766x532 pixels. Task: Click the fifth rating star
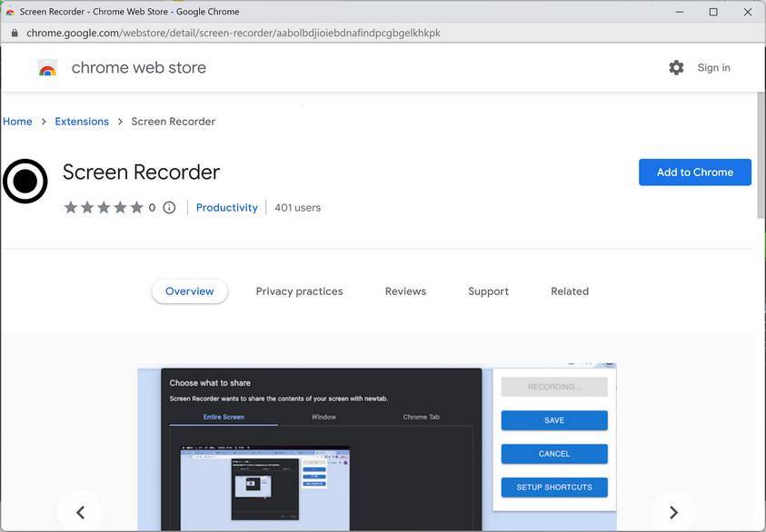click(x=137, y=207)
